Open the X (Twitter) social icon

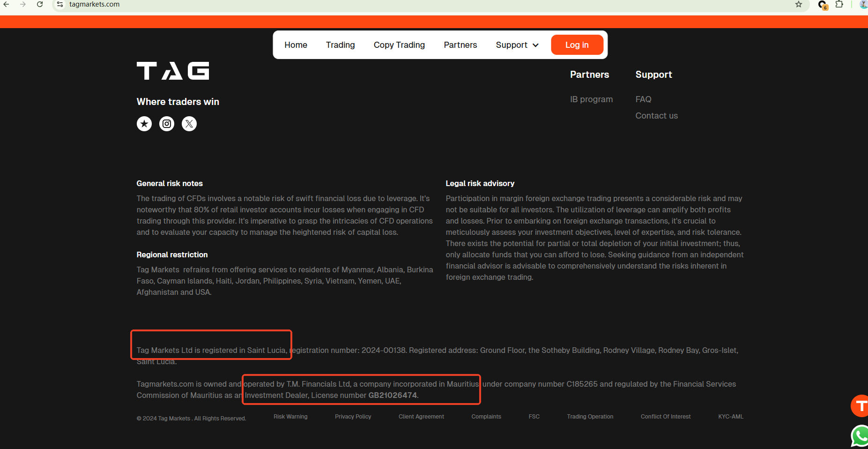coord(189,124)
